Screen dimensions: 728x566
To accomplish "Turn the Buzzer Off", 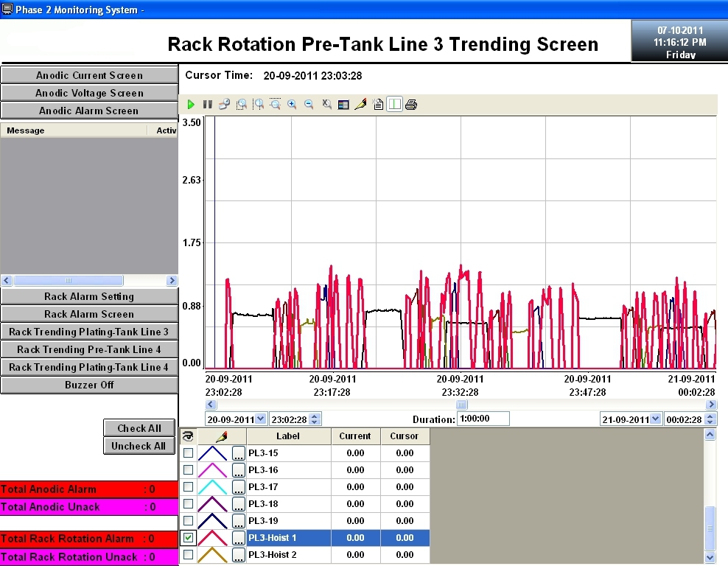I will click(x=89, y=385).
